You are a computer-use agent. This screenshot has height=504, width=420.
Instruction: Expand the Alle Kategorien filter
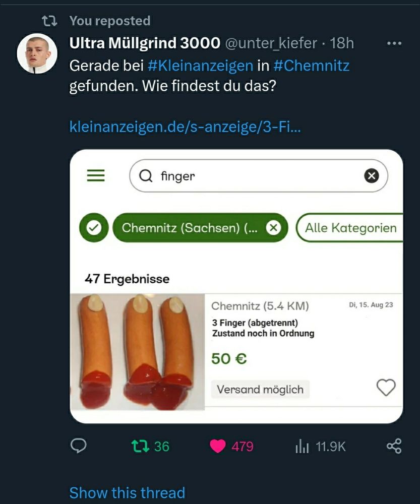[350, 228]
